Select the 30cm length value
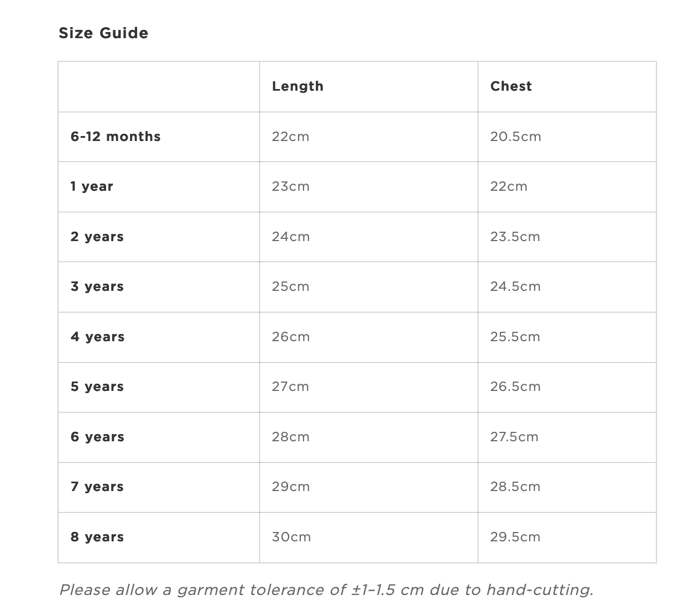Screen dimensions: 689x616 click(291, 537)
